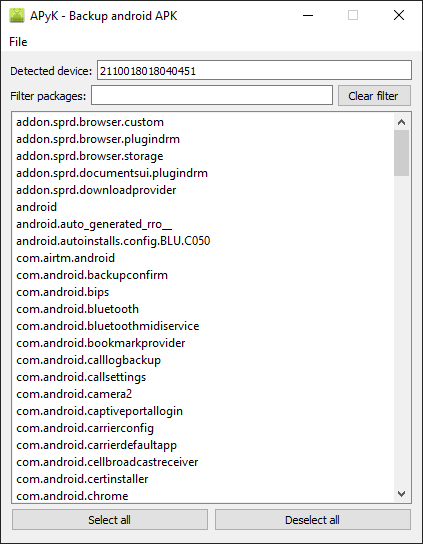Select com.android.bluetoothmidiservice package

(203, 326)
